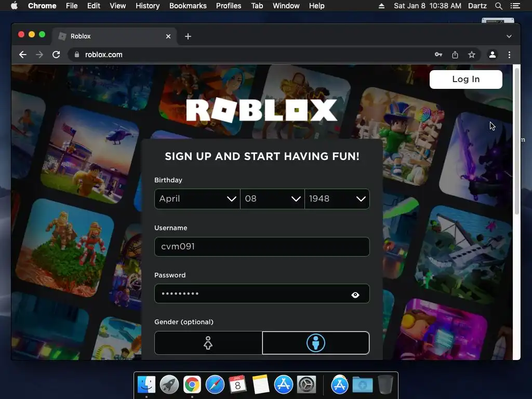This screenshot has width=532, height=399.
Task: Open the Trash in the Dock
Action: (x=385, y=385)
